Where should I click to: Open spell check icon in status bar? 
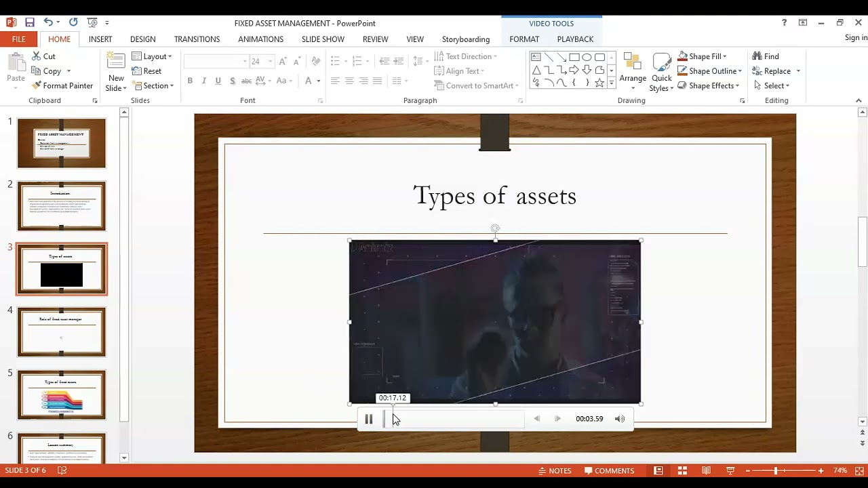click(x=62, y=470)
